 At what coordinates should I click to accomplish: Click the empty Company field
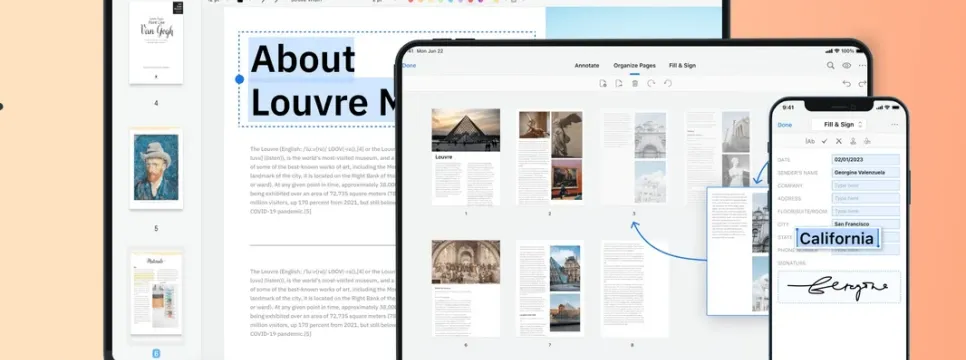click(x=866, y=186)
